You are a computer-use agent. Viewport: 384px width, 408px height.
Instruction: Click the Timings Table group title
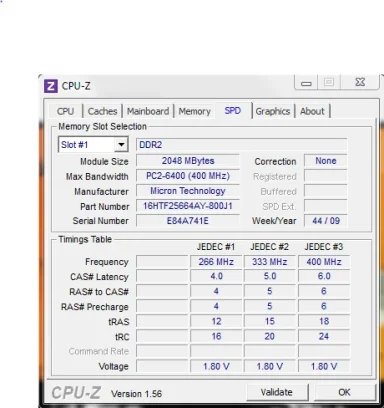click(85, 239)
